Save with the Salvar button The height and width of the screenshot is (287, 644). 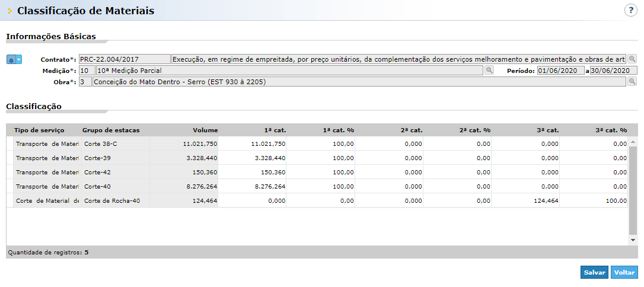[x=594, y=272]
